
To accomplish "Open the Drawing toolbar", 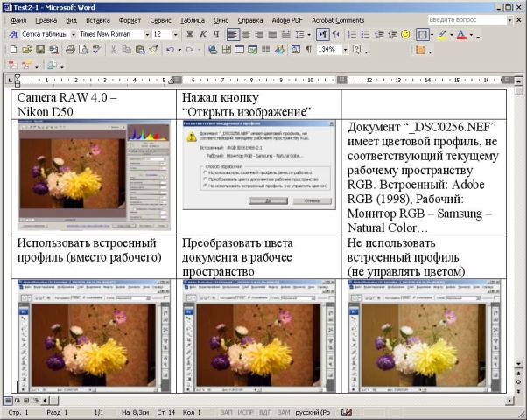I will click(x=279, y=50).
